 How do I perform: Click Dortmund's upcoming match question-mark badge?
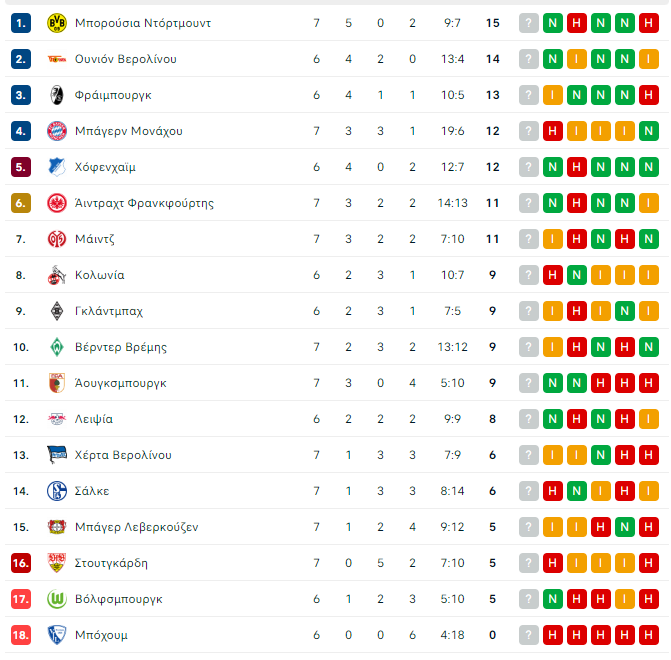(x=529, y=23)
